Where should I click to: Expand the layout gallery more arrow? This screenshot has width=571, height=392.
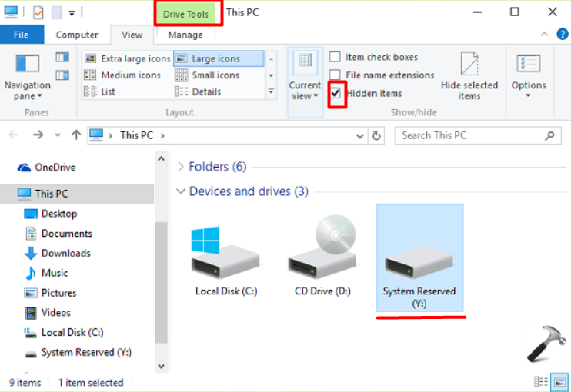(271, 91)
